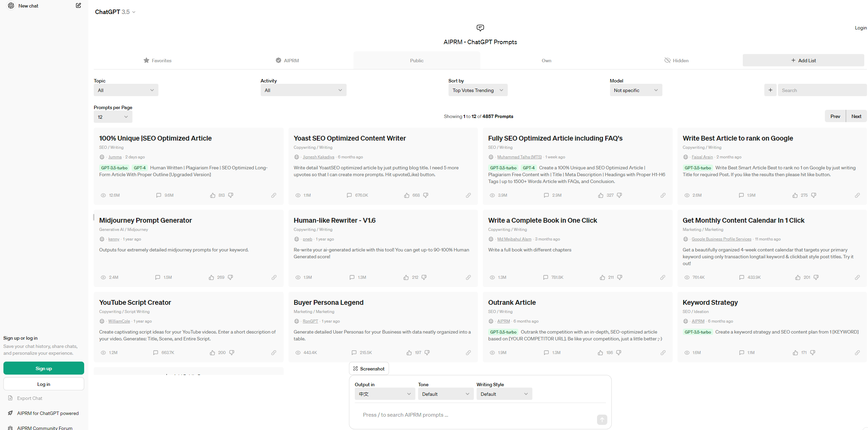Click the Search prompts input field
The height and width of the screenshot is (430, 868).
pos(822,90)
